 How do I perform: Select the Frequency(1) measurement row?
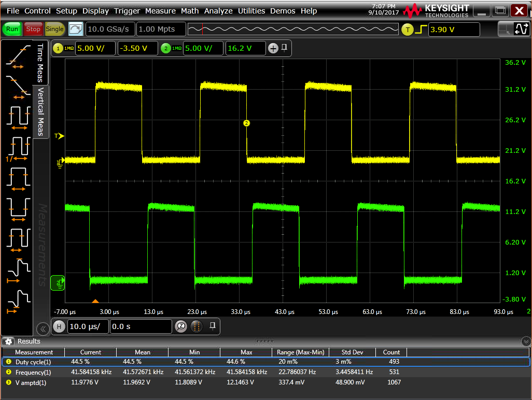(265, 372)
